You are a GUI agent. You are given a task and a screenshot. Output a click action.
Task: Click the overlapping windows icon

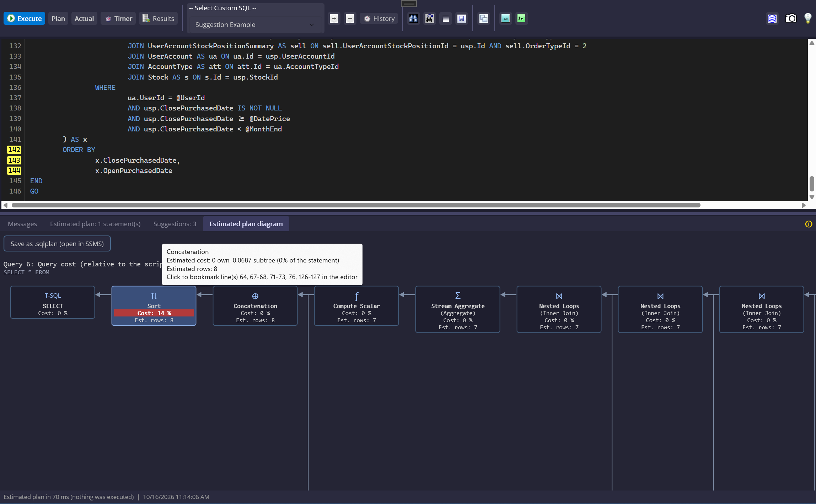pos(484,18)
